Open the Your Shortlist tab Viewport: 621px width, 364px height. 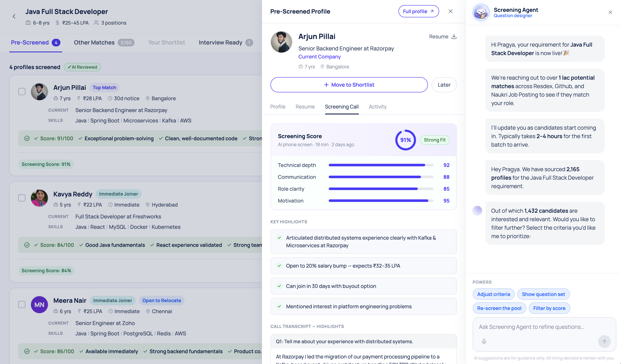(x=166, y=43)
